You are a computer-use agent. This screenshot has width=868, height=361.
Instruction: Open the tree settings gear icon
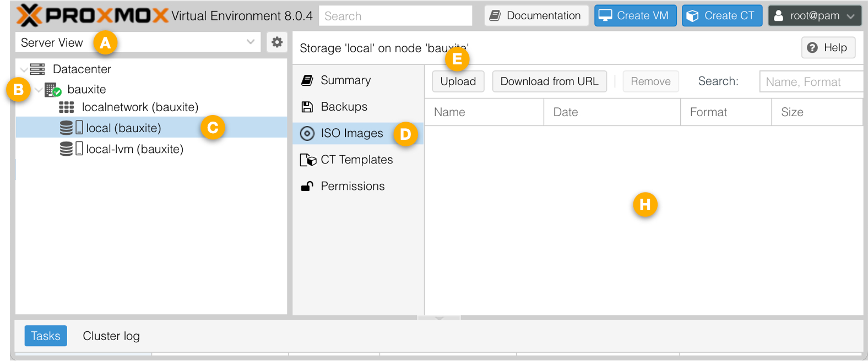coord(277,42)
